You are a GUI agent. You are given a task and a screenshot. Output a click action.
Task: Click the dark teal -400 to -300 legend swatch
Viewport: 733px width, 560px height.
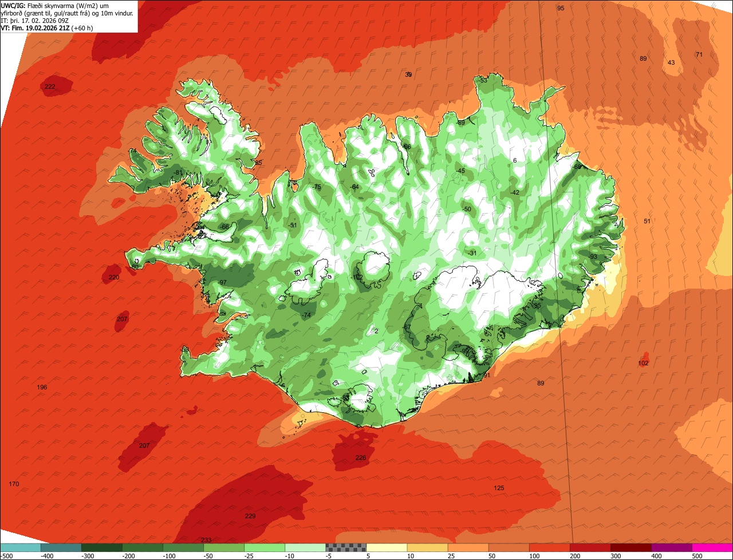click(x=61, y=547)
